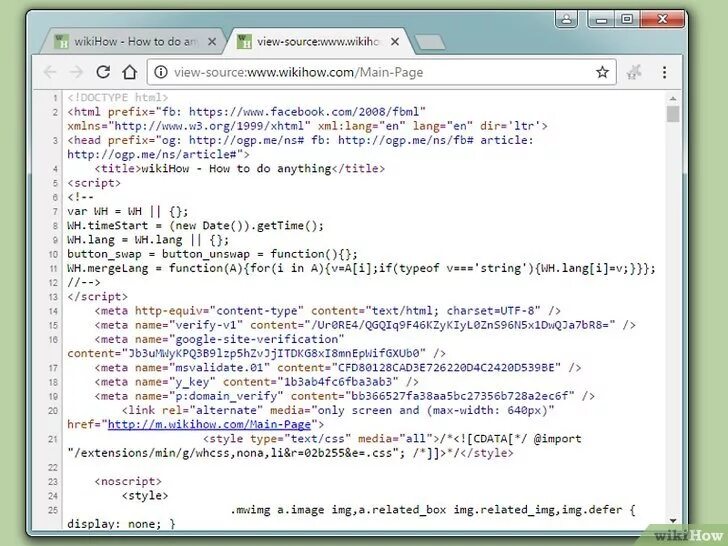Close the wikiHow - How to tab
Image resolution: width=728 pixels, height=546 pixels.
click(x=212, y=42)
